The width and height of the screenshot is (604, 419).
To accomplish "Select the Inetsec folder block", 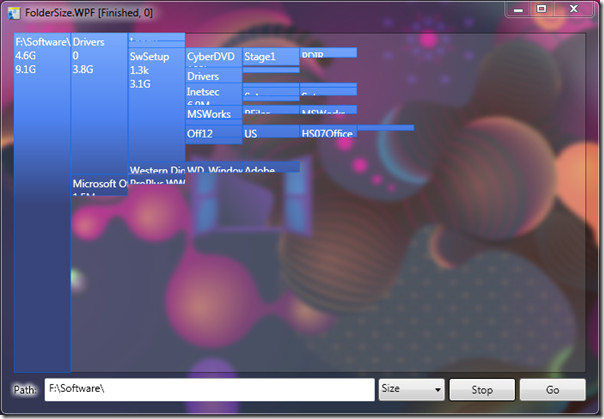I will [x=214, y=94].
